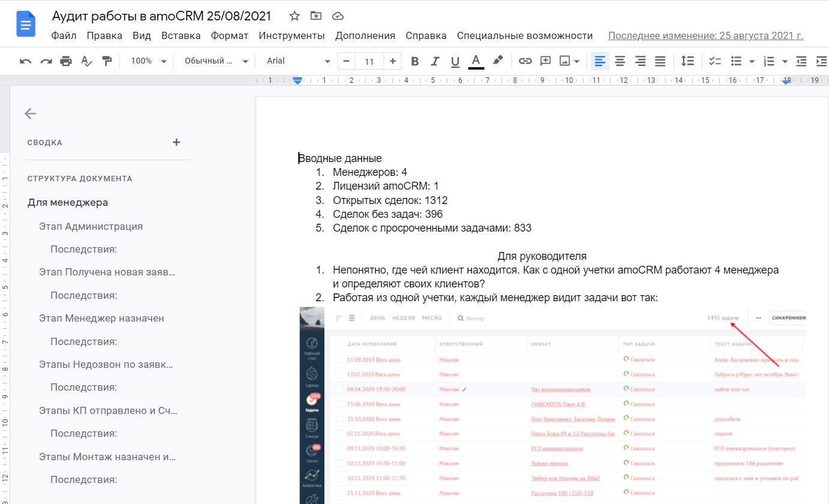Viewport: 829px width, 504px height.
Task: Open the text color picker
Action: click(476, 61)
